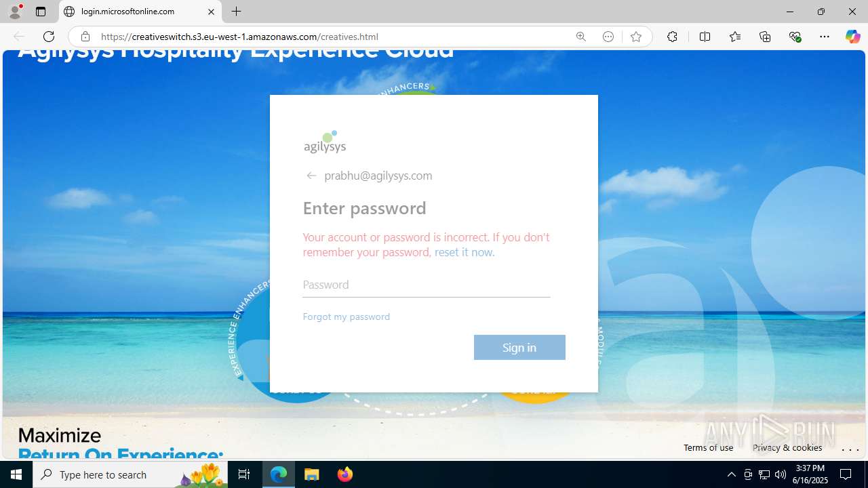Click the prabhu@agilysys.com account text
Image resolution: width=868 pixels, height=488 pixels.
point(378,176)
